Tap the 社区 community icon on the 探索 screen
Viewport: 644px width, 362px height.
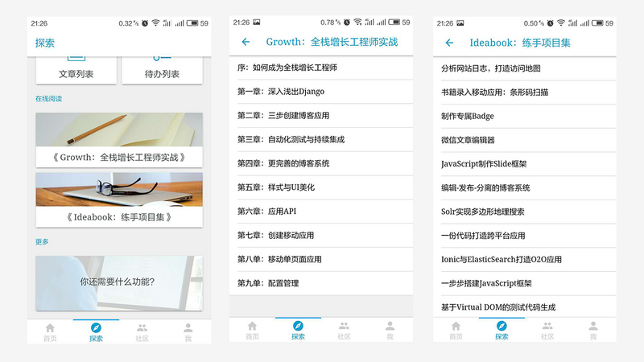pyautogui.click(x=142, y=328)
